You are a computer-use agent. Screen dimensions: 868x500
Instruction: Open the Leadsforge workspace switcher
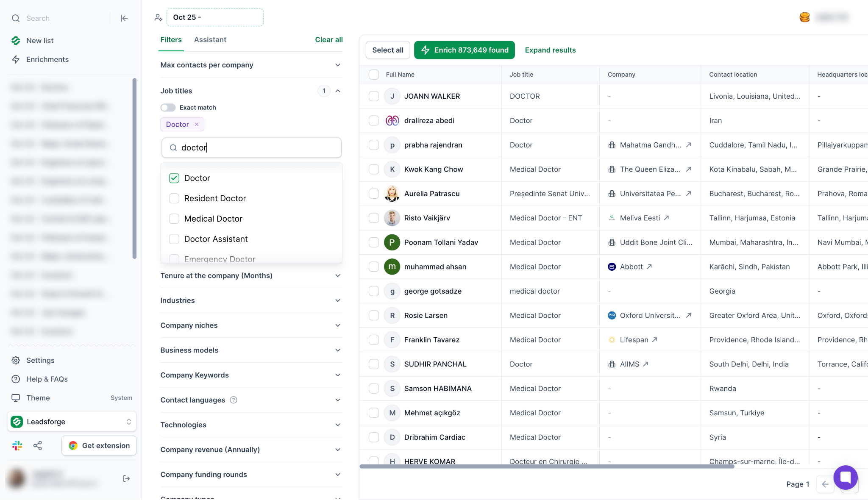pyautogui.click(x=72, y=422)
